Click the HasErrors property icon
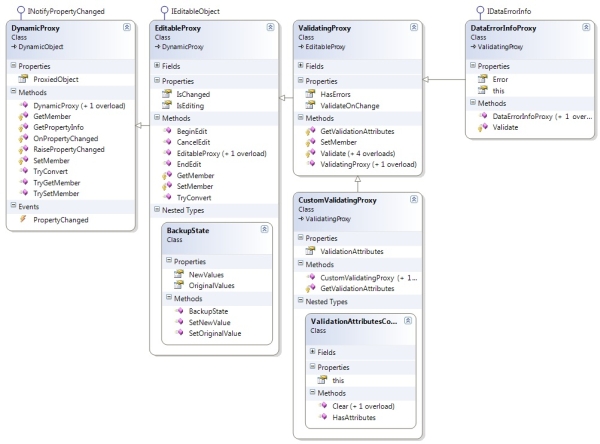The image size is (600, 444). click(x=310, y=94)
